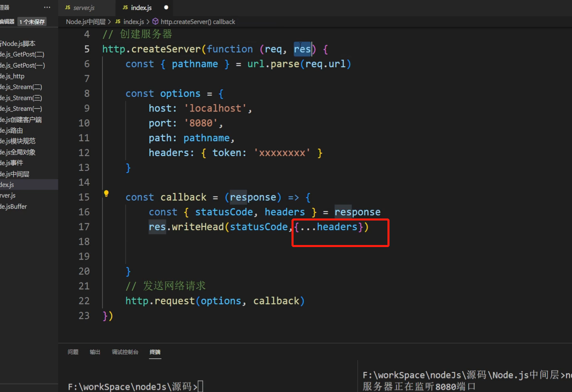Click the 'xxxxxxxx' token string

click(282, 153)
